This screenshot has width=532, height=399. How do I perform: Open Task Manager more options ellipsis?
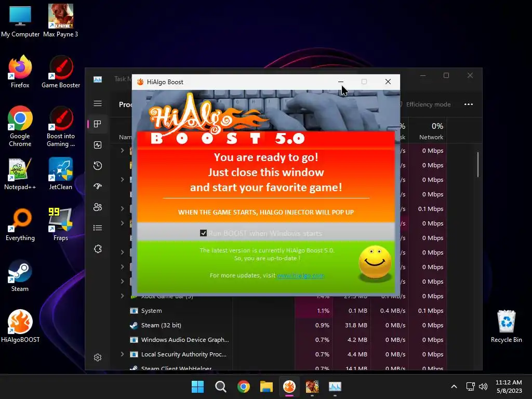tap(469, 104)
